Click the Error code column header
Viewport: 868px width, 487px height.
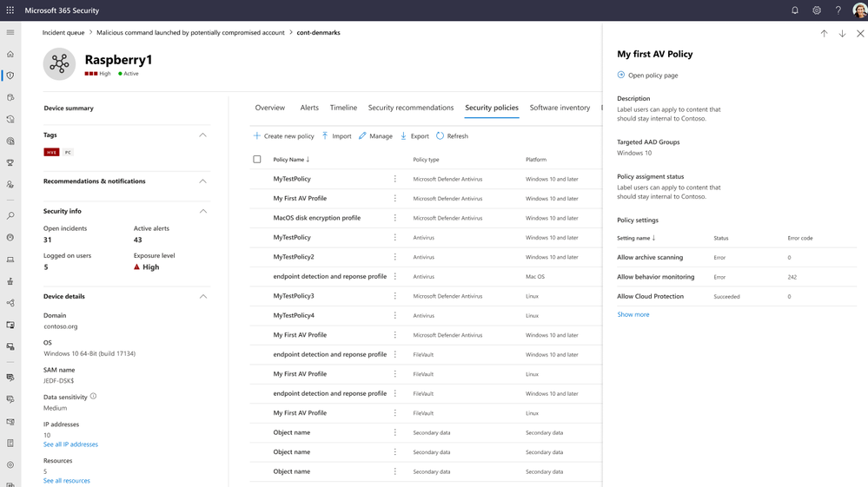point(800,238)
